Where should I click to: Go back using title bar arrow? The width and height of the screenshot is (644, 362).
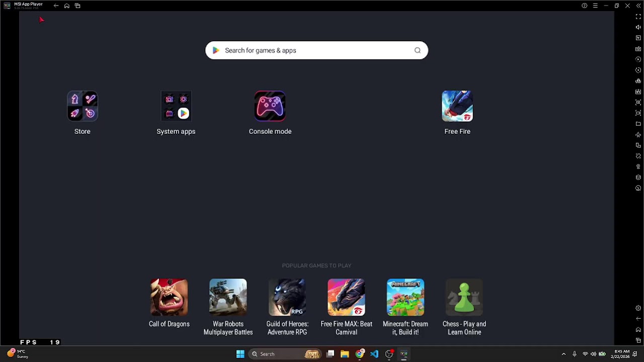[56, 6]
